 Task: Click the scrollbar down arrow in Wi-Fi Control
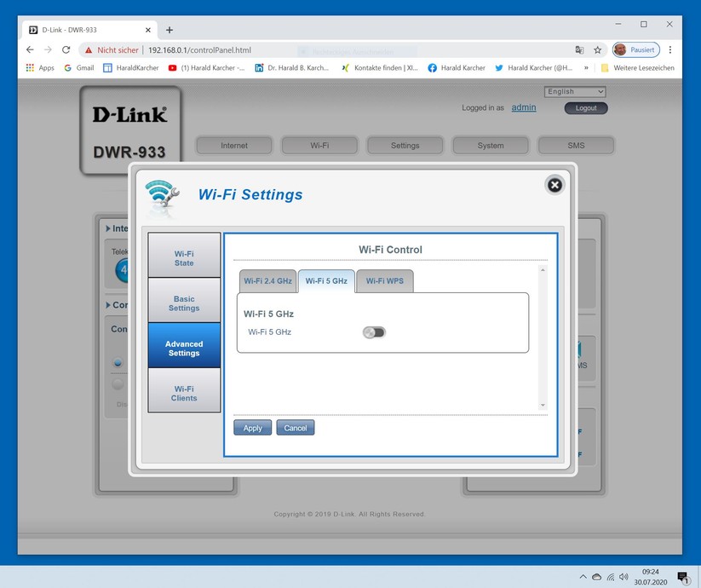[x=543, y=405]
